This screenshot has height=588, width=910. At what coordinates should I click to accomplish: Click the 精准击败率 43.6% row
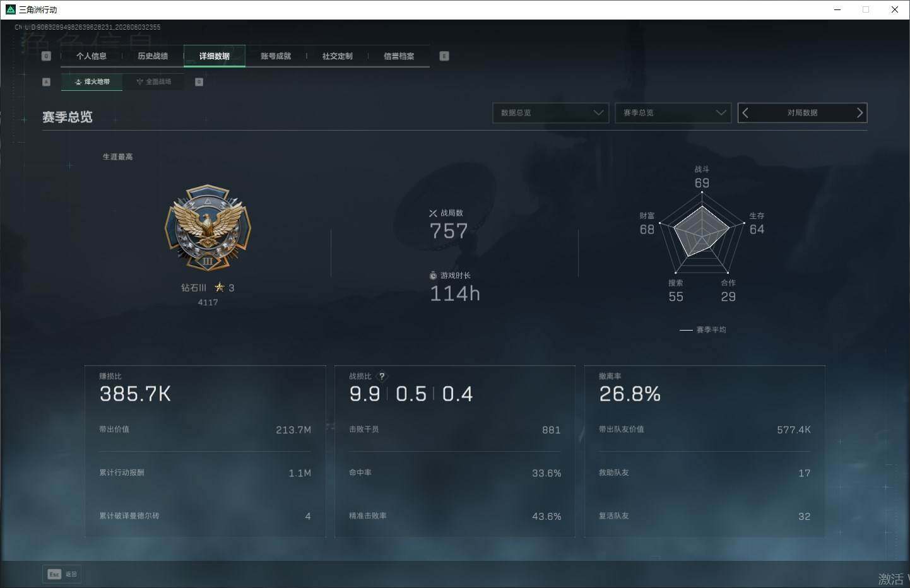coord(455,516)
